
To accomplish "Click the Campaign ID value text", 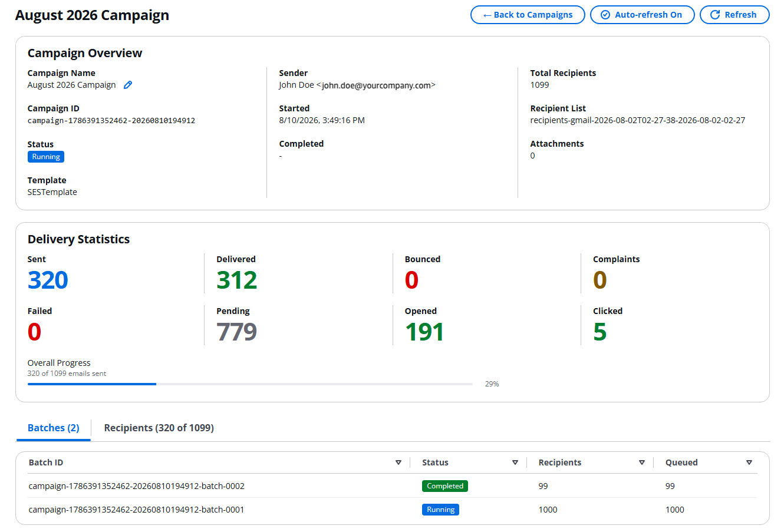I will pos(111,121).
